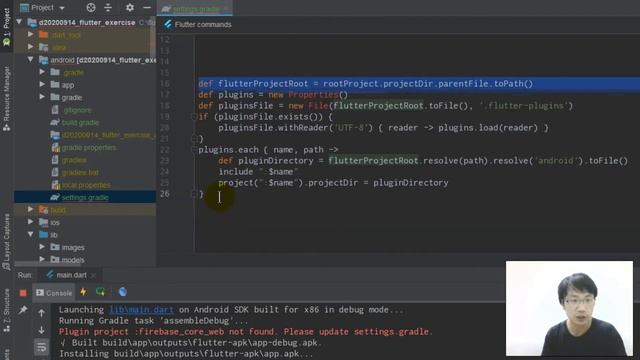Click the build.gradle elephant icon
The image size is (640, 360).
pyautogui.click(x=55, y=122)
